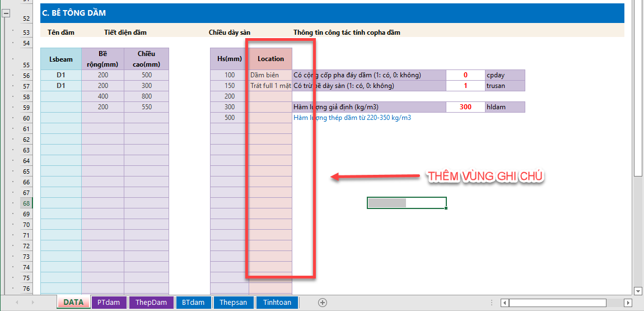The height and width of the screenshot is (311, 644).
Task: Click horizontal scrollbar right arrow
Action: (628, 303)
